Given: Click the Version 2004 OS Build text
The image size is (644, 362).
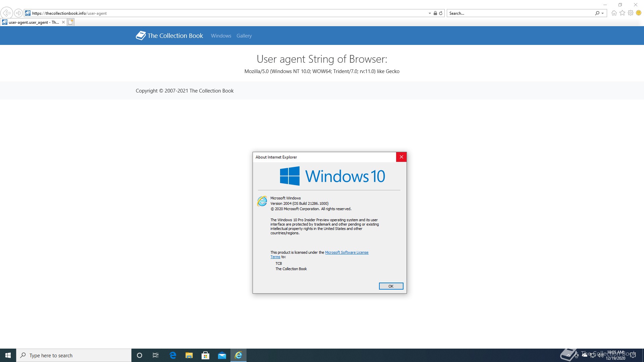Looking at the screenshot, I should 300,203.
